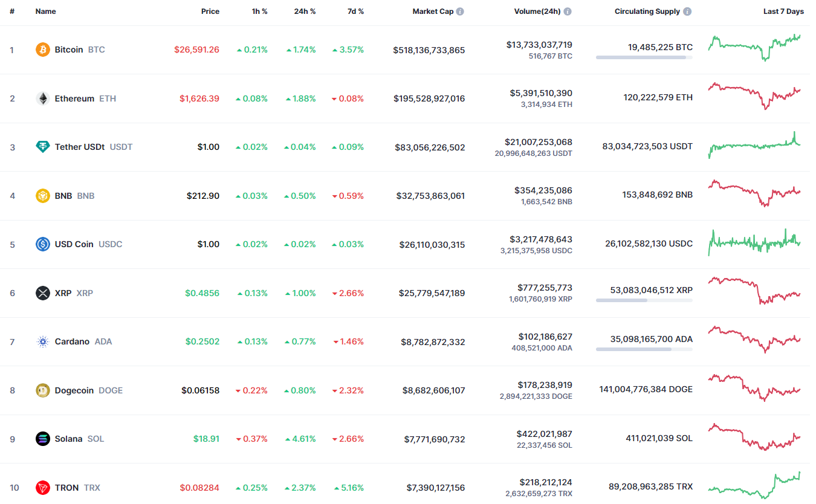This screenshot has height=504, width=816.
Task: Click the Tether USDt logo icon
Action: click(43, 147)
